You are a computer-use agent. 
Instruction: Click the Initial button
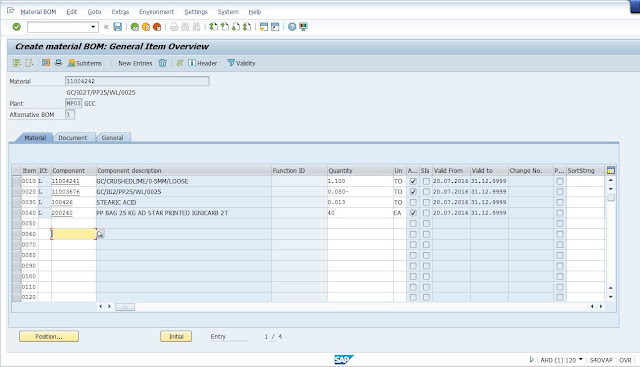tap(176, 336)
